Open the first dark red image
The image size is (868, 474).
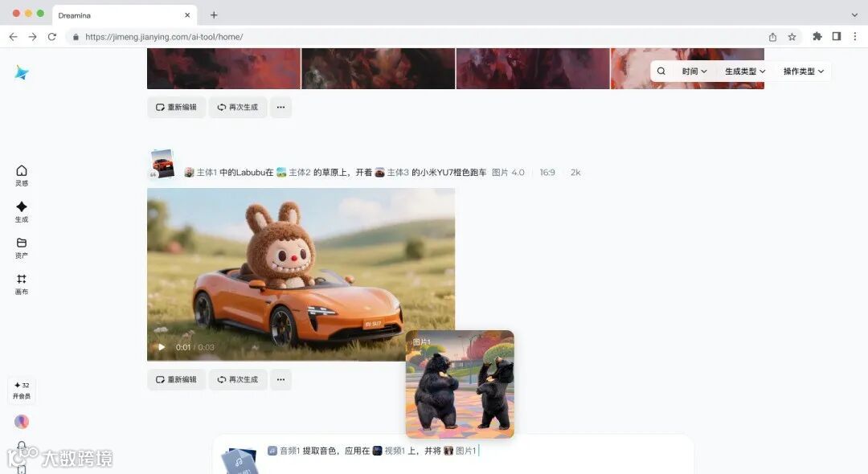pyautogui.click(x=223, y=68)
